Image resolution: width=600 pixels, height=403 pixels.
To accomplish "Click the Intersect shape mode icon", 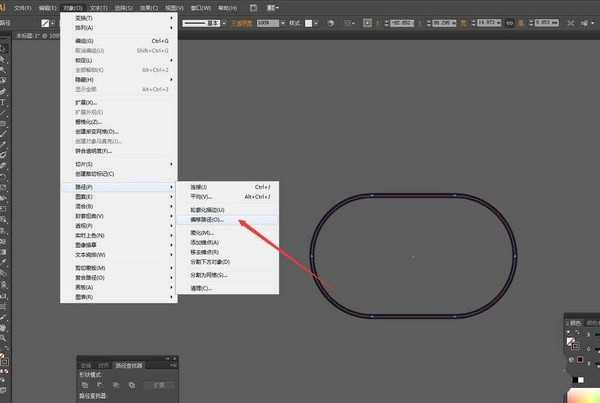I will tap(115, 384).
